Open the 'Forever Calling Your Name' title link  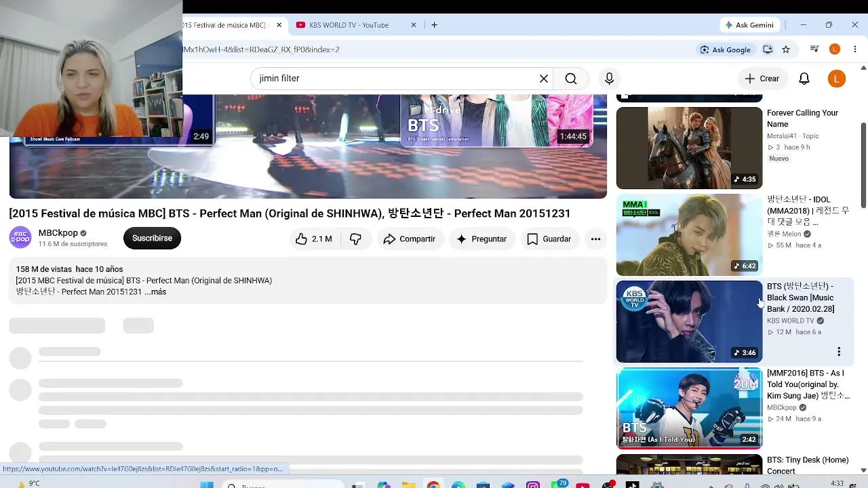coord(803,119)
